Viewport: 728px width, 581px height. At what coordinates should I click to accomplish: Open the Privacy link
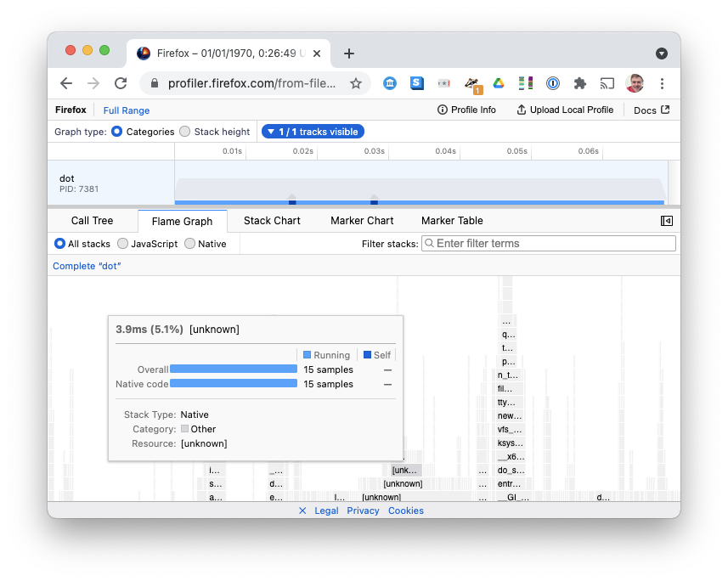tap(363, 510)
